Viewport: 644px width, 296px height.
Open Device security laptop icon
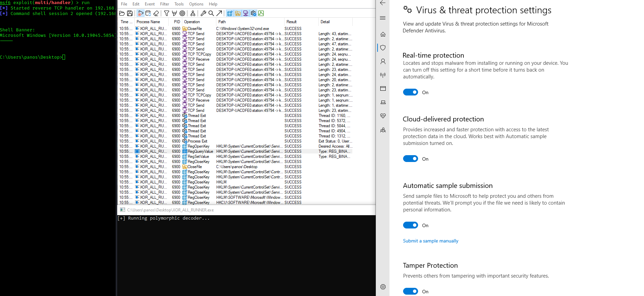coord(383,102)
